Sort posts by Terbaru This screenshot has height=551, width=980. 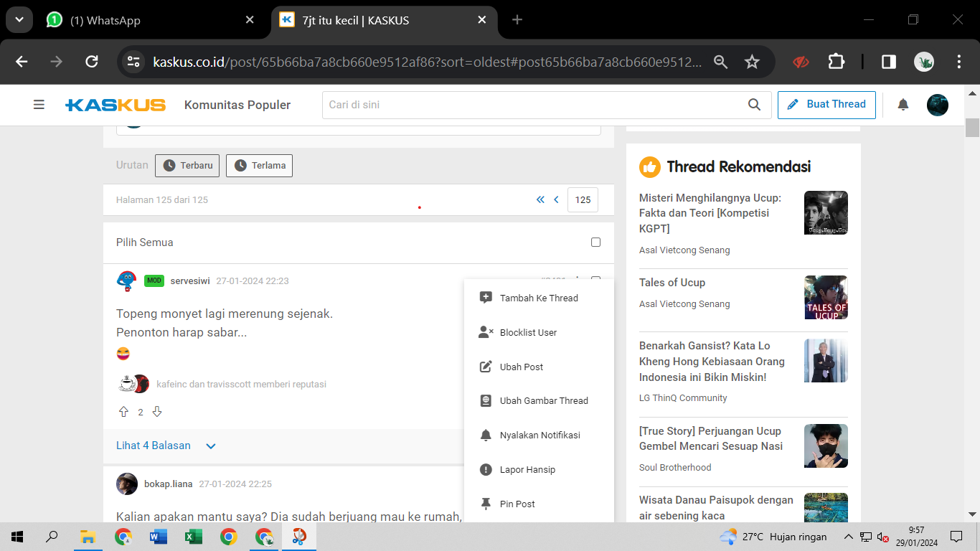click(x=187, y=166)
